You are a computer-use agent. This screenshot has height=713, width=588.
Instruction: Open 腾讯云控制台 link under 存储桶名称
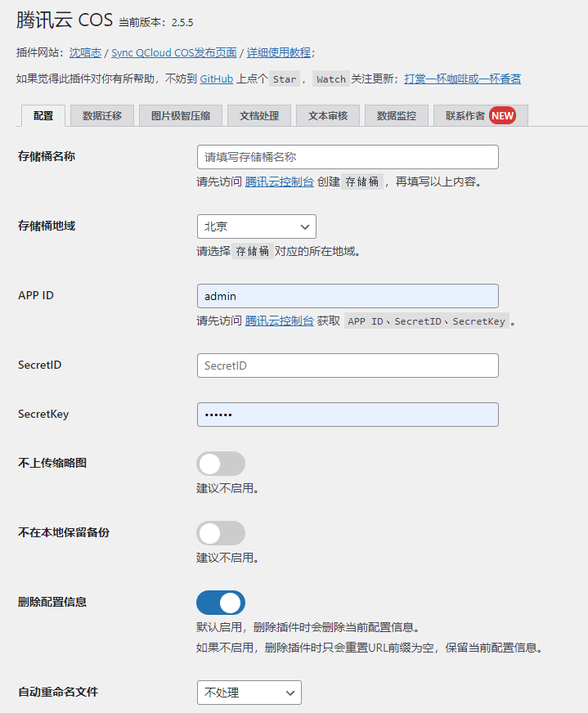click(x=279, y=182)
